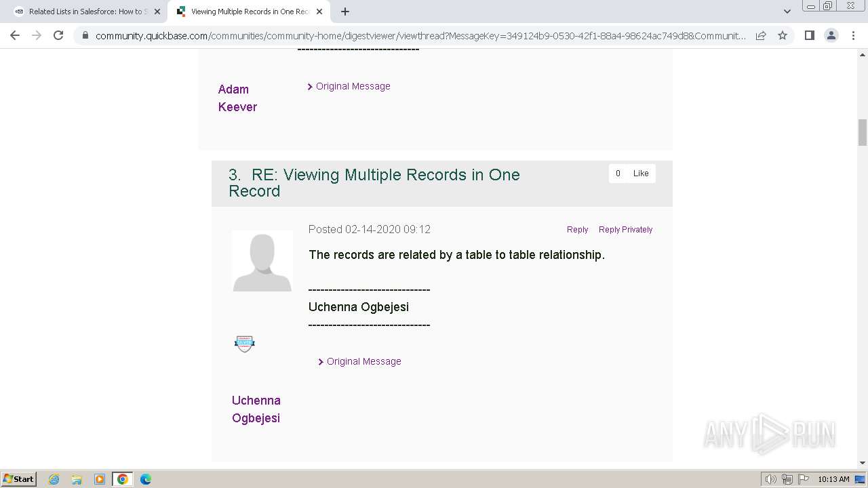868x488 pixels.
Task: Open Chrome's three-dot menu
Action: [x=853, y=35]
